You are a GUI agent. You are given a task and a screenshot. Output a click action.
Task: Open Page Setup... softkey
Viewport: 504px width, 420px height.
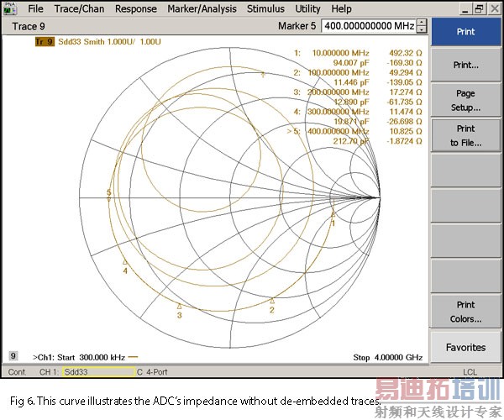coord(465,100)
